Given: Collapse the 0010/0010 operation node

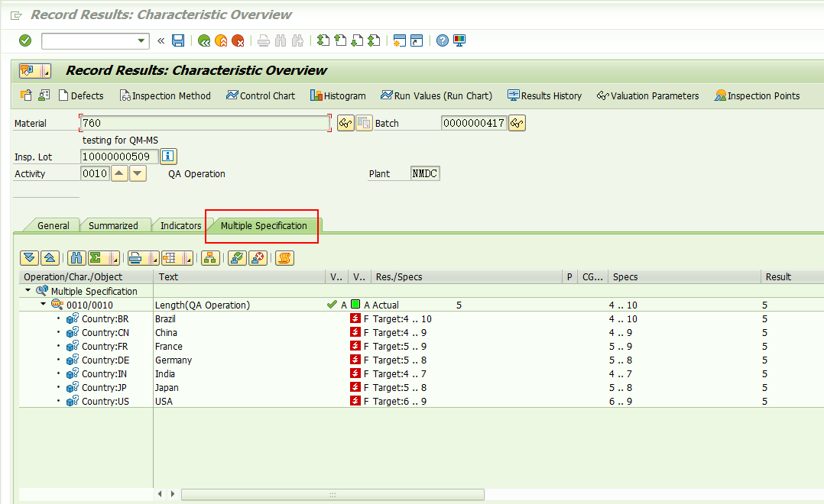Looking at the screenshot, I should [x=43, y=304].
